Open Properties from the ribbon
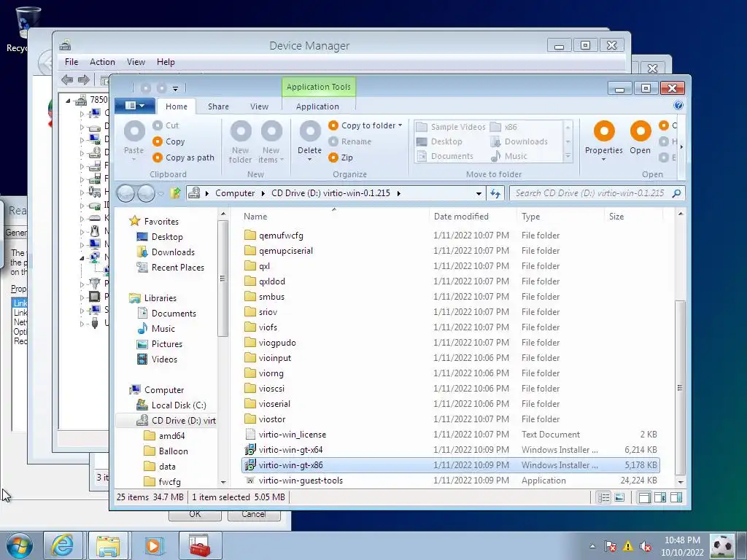The height and width of the screenshot is (560, 747). [603, 131]
